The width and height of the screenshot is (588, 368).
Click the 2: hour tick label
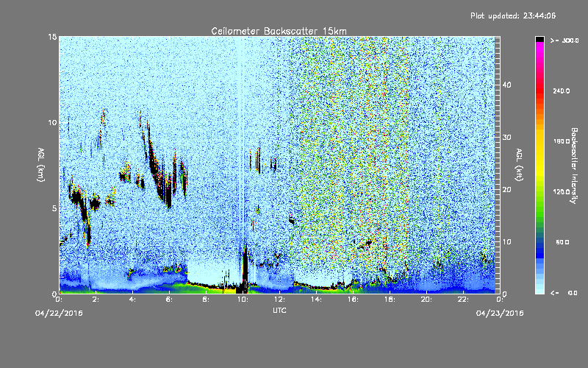[96, 300]
